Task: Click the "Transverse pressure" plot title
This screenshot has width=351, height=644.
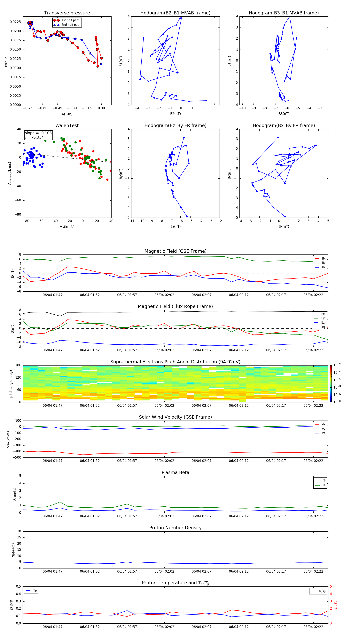Action: pyautogui.click(x=67, y=13)
